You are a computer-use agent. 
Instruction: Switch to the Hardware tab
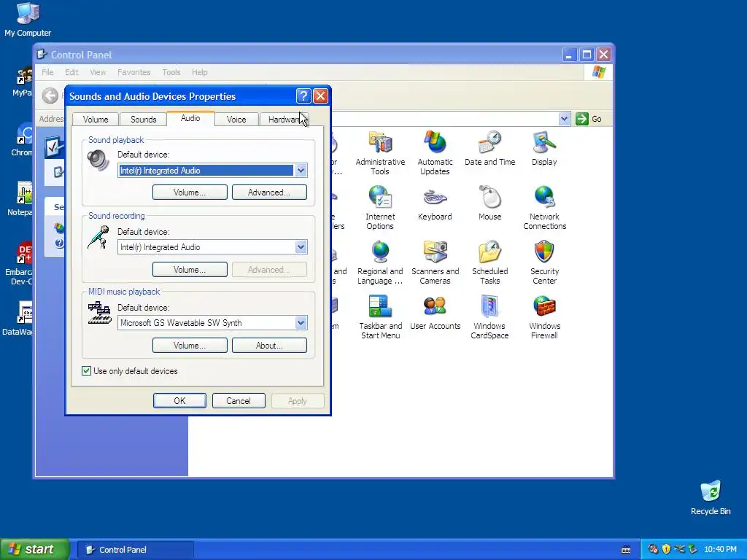[x=284, y=120]
